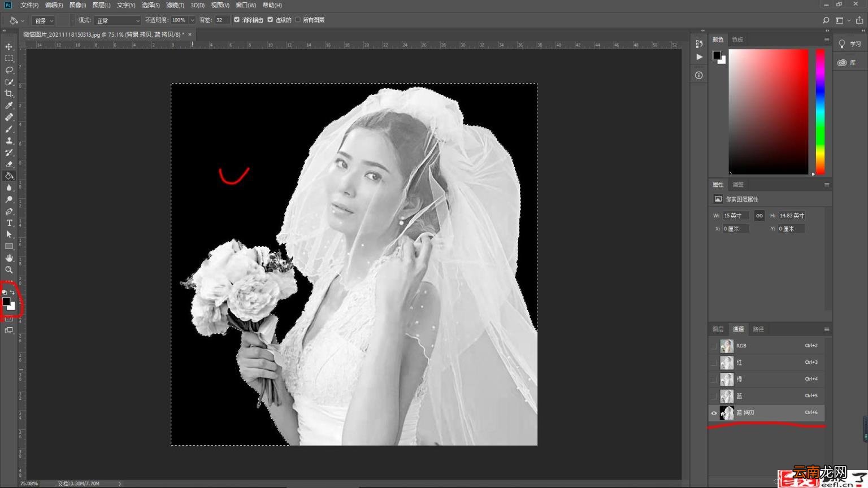Select the Clone Stamp tool
The width and height of the screenshot is (868, 488).
(9, 141)
